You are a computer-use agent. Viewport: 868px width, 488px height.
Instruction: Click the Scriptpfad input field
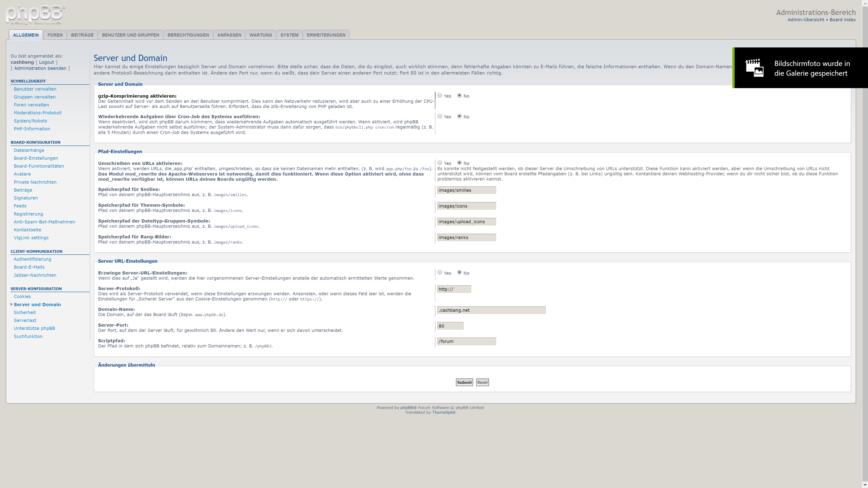[466, 342]
